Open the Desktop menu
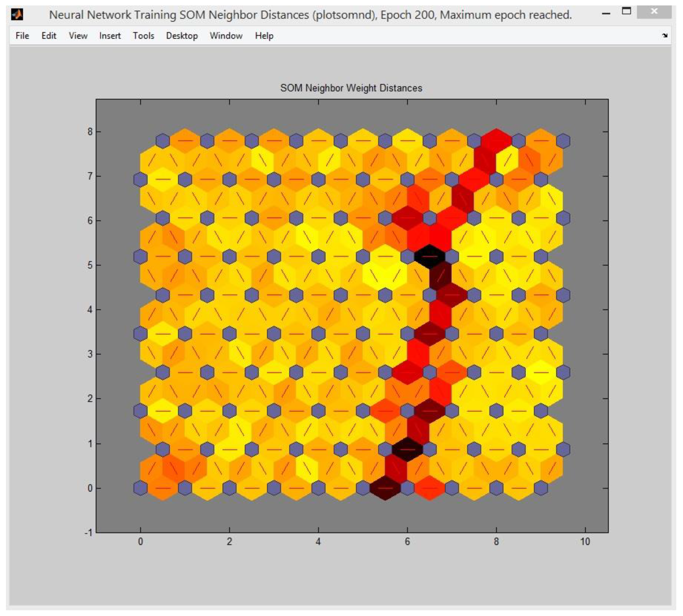The image size is (683, 616). click(182, 36)
